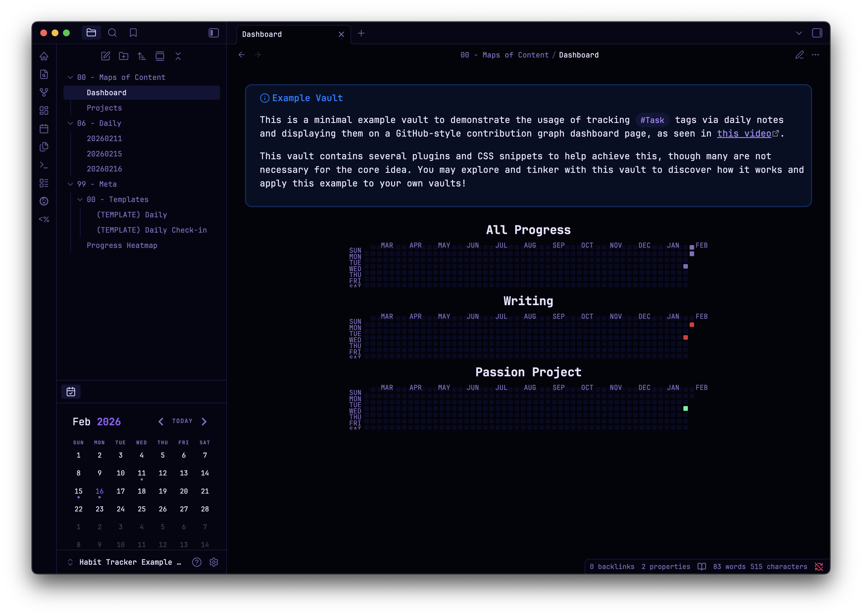This screenshot has width=862, height=616.
Task: Toggle the right sidebar panel
Action: tap(817, 33)
